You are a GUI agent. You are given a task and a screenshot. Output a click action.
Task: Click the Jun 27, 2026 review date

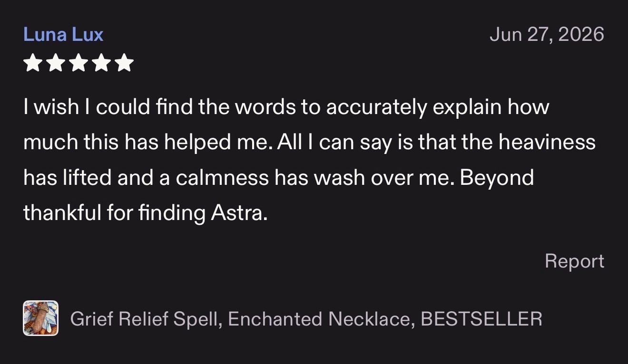(547, 35)
